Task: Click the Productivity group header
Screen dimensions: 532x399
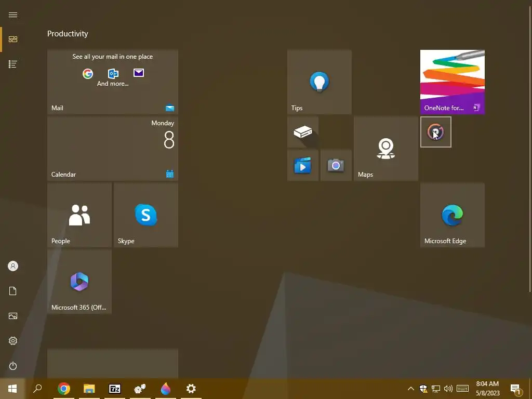Action: coord(68,34)
